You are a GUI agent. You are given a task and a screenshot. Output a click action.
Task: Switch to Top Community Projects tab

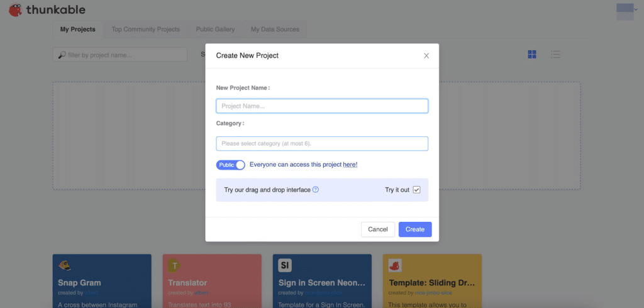click(x=145, y=29)
